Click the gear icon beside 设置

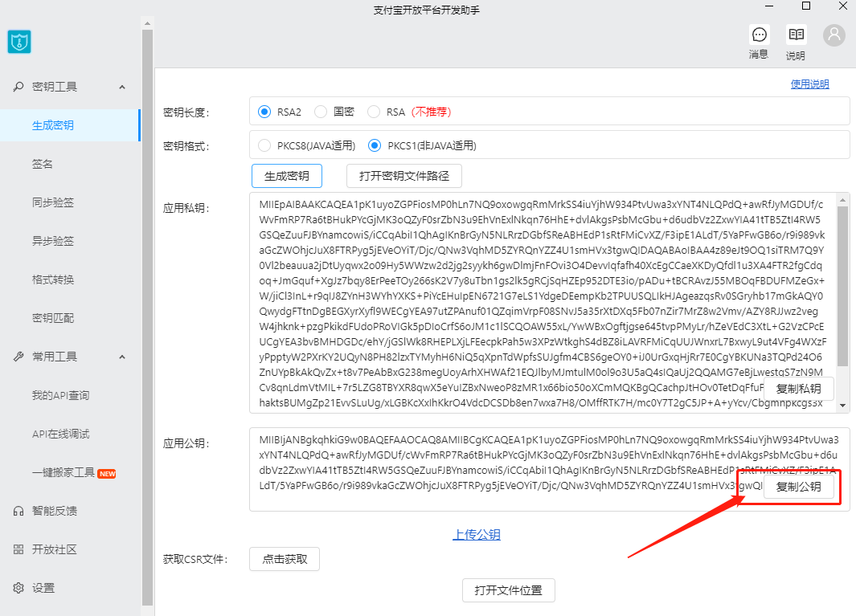[x=18, y=588]
